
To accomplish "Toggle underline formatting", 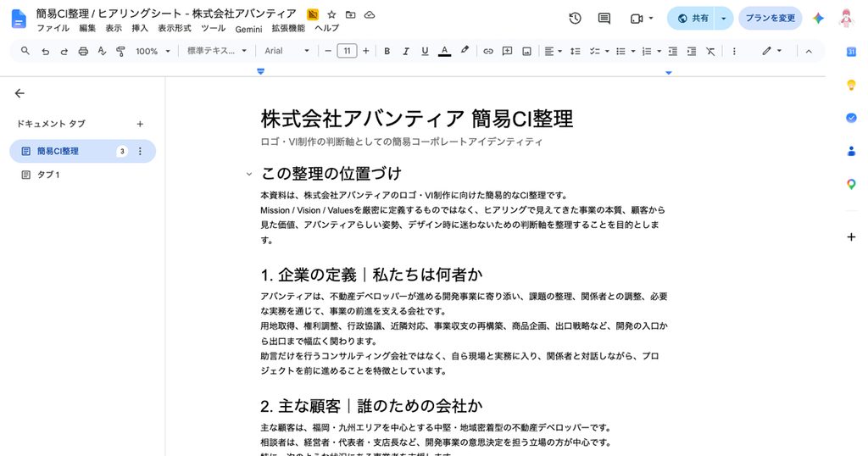I will click(425, 51).
